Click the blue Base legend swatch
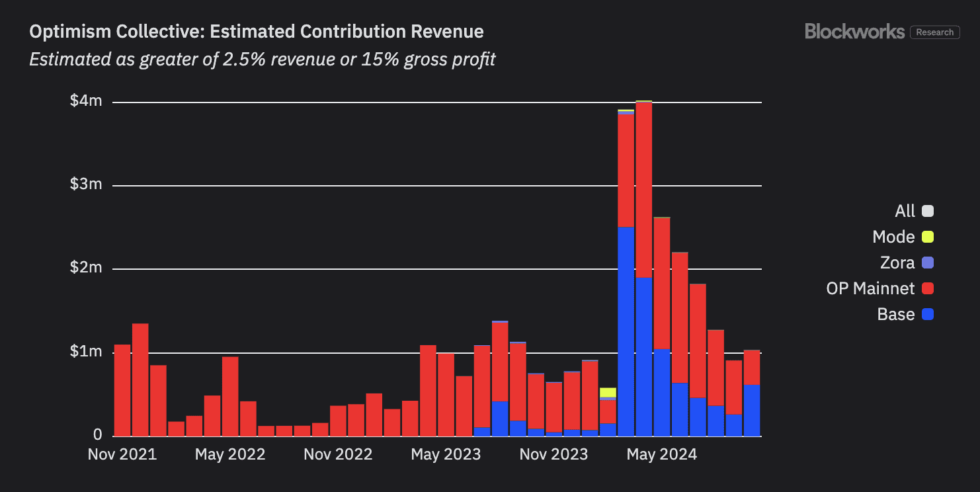 point(928,315)
